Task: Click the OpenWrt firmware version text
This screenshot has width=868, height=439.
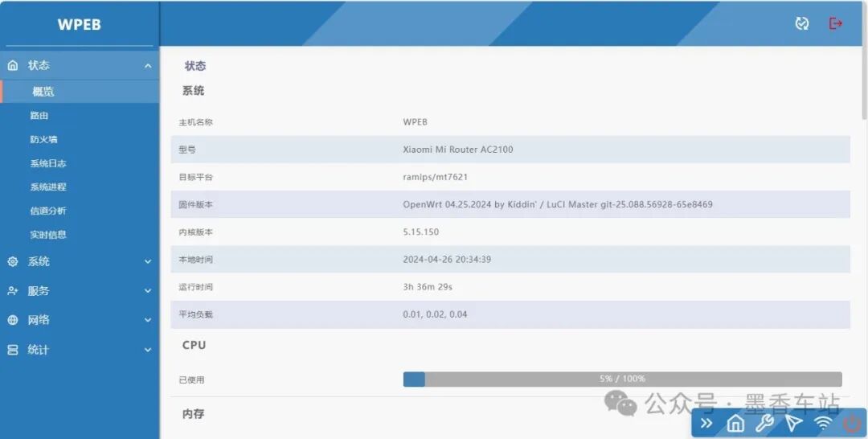Action: coord(558,204)
